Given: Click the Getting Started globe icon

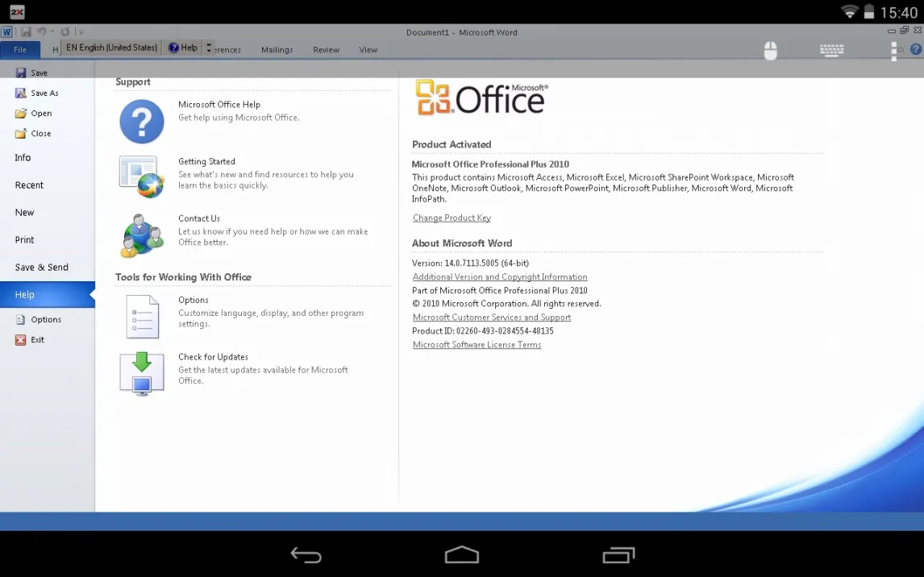Looking at the screenshot, I should [142, 176].
